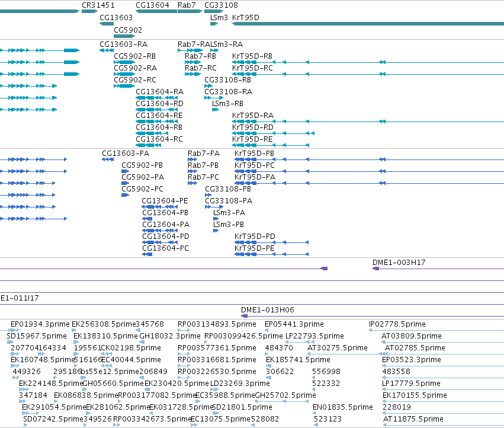Click the CG5902-PB protein label

[142, 165]
